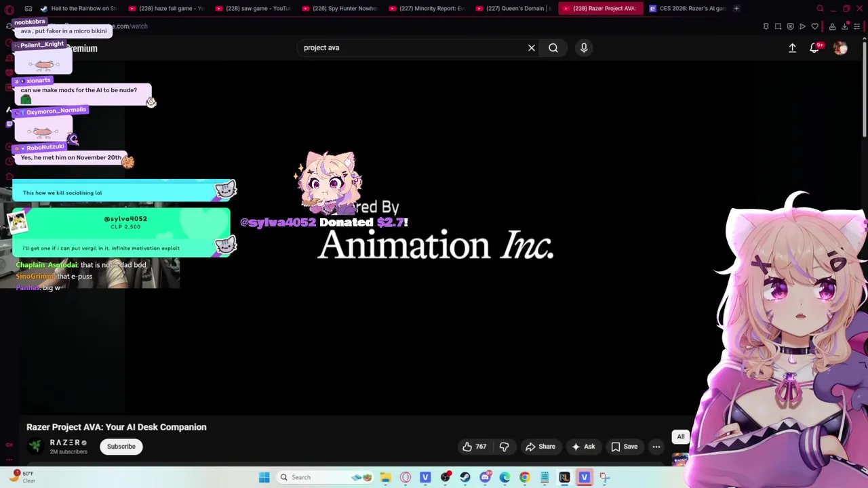This screenshot has width=868, height=488.
Task: Like the Razer Project AVA video
Action: point(474,447)
